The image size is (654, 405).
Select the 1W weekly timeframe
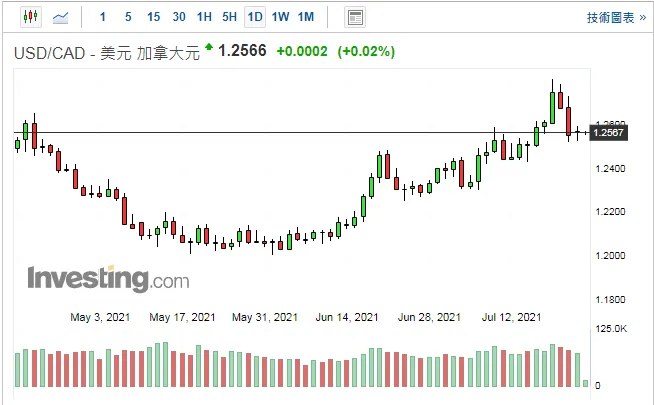(280, 17)
